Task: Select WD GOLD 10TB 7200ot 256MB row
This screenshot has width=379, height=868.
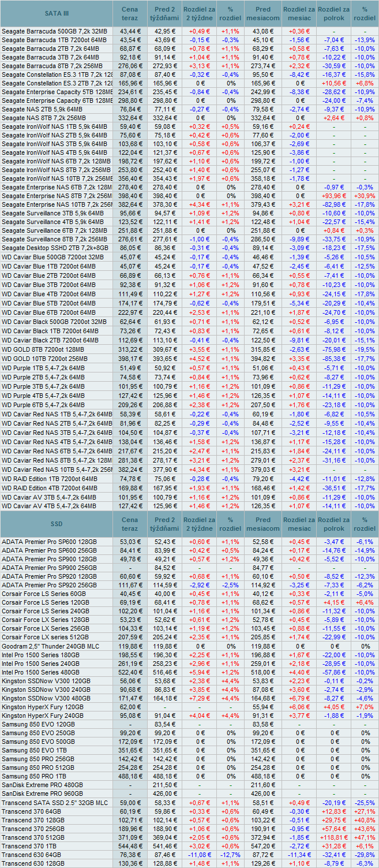Action: (189, 359)
